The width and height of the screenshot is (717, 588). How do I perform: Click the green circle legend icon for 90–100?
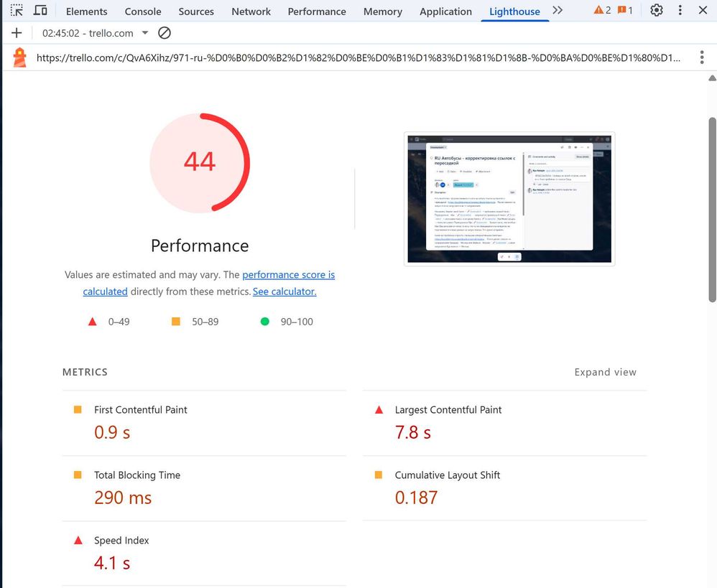(265, 322)
